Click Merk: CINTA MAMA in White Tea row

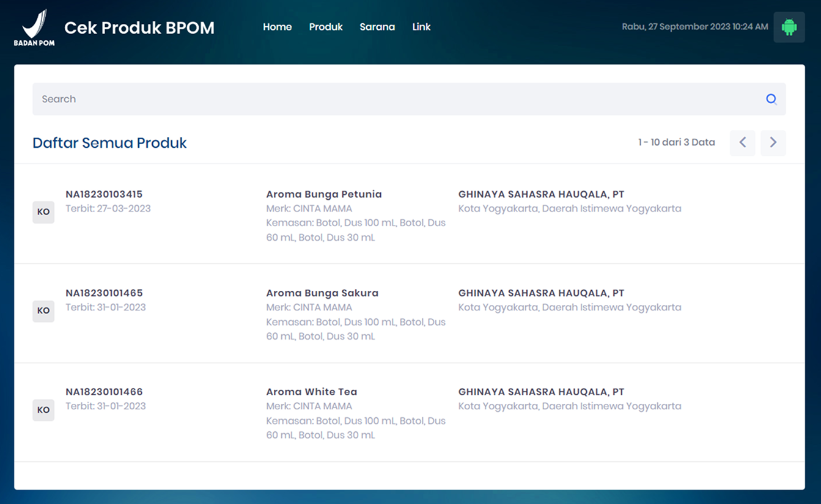[x=309, y=406]
